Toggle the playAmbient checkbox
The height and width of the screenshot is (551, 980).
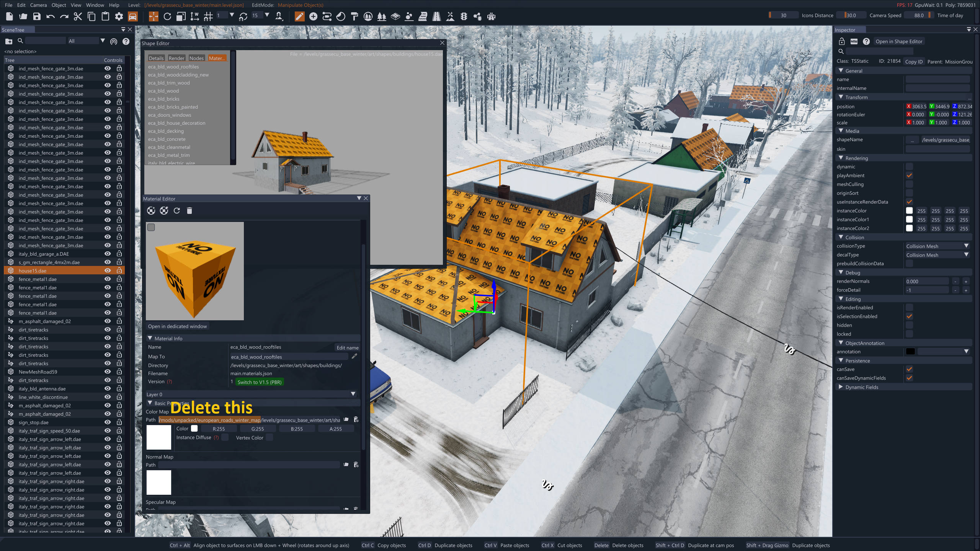pyautogui.click(x=909, y=176)
